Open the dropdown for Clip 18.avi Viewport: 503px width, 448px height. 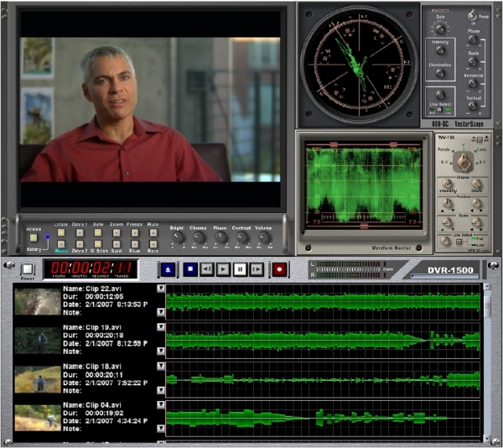tap(161, 366)
